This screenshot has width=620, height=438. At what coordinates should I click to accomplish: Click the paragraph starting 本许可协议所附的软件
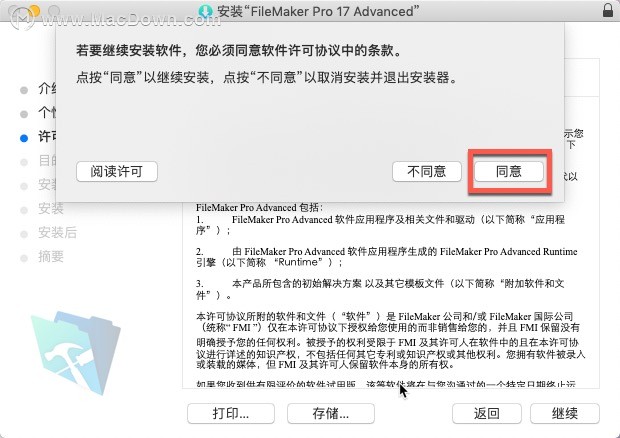(390, 340)
